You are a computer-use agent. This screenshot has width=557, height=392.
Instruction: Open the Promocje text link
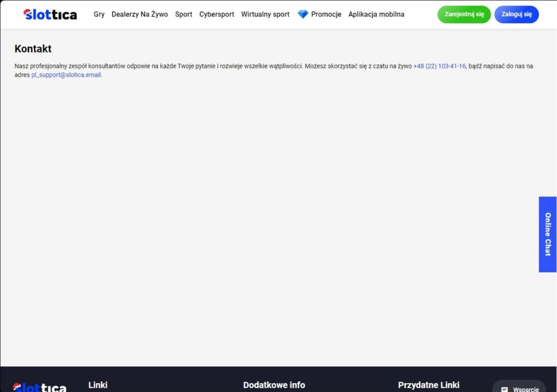326,14
